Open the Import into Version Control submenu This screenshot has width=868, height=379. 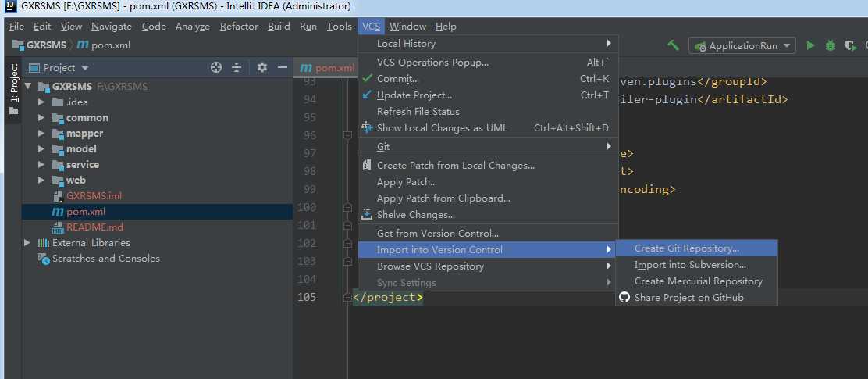pos(489,250)
